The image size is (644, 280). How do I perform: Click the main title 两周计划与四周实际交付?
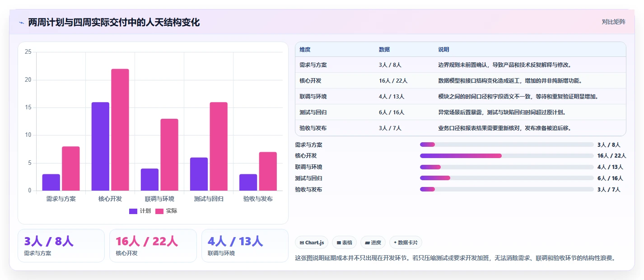click(x=114, y=22)
